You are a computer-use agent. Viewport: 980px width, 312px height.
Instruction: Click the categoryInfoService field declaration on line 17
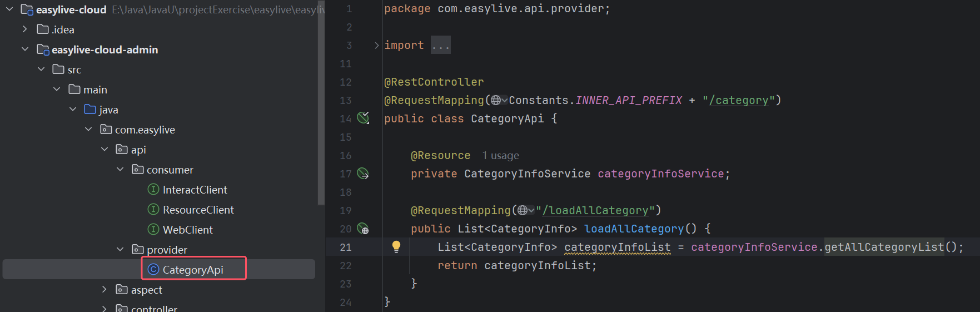coord(661,174)
